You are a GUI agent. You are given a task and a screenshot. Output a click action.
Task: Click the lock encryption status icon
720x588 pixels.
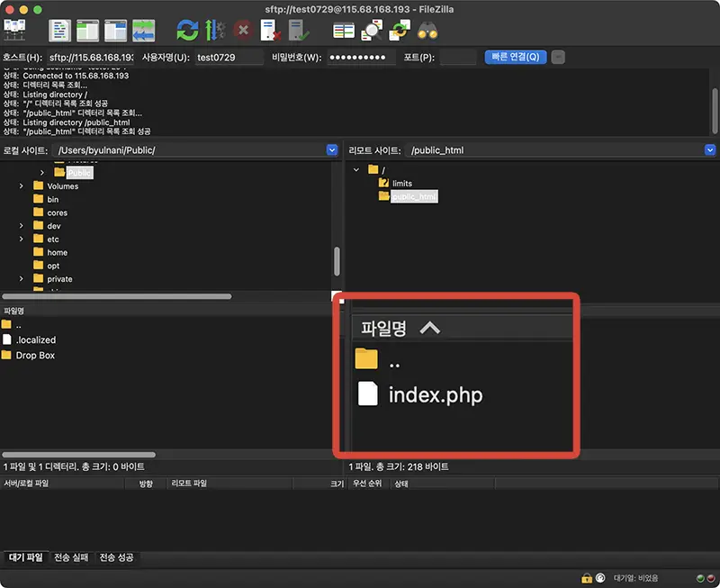pyautogui.click(x=587, y=578)
